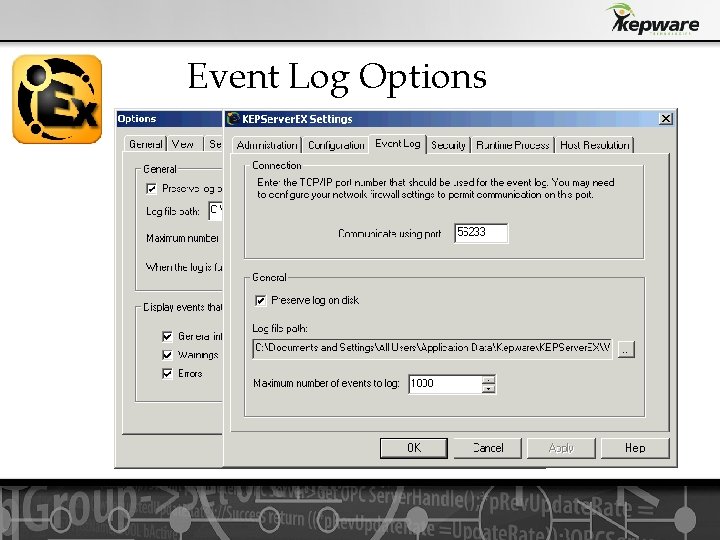Click the 'Event Log Options' slide title
The width and height of the screenshot is (720, 540).
point(338,77)
